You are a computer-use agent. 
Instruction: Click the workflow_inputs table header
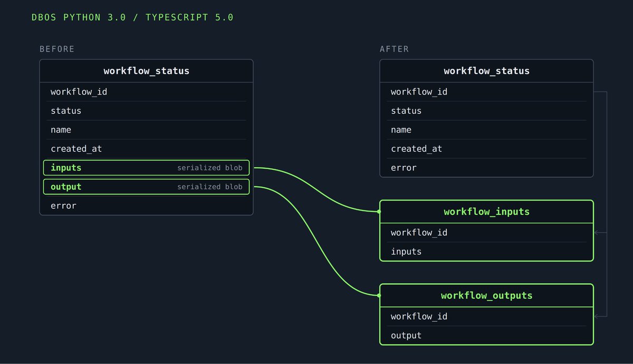coord(486,212)
